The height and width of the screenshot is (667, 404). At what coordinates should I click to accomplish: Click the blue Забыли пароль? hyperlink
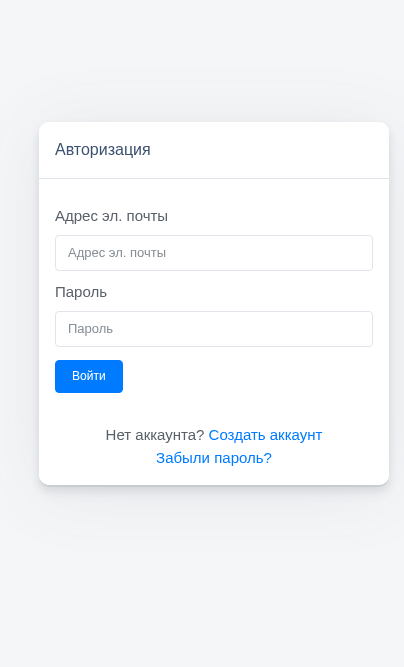[214, 458]
